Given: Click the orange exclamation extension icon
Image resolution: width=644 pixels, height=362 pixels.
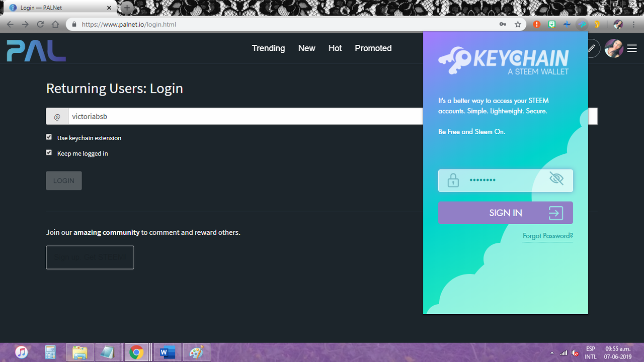Looking at the screenshot, I should pyautogui.click(x=537, y=24).
